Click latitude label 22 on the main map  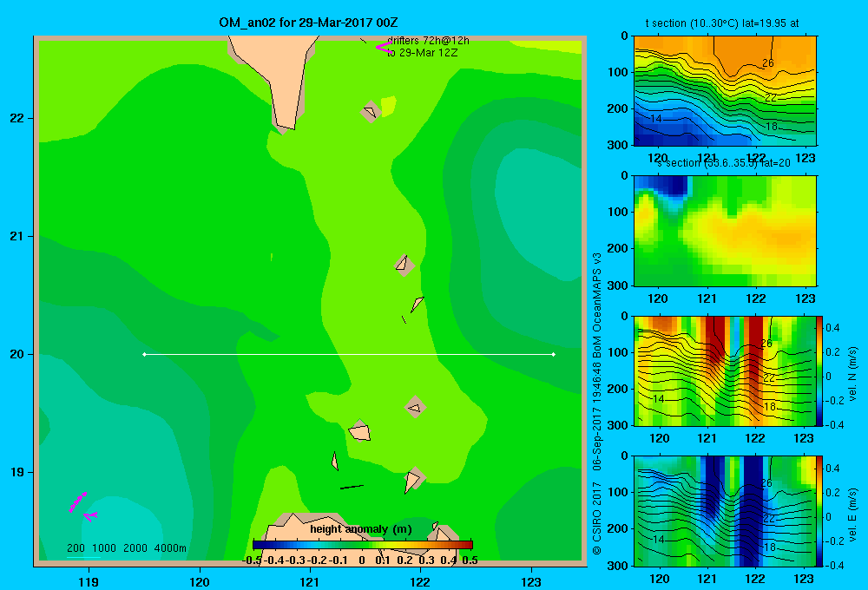[17, 119]
